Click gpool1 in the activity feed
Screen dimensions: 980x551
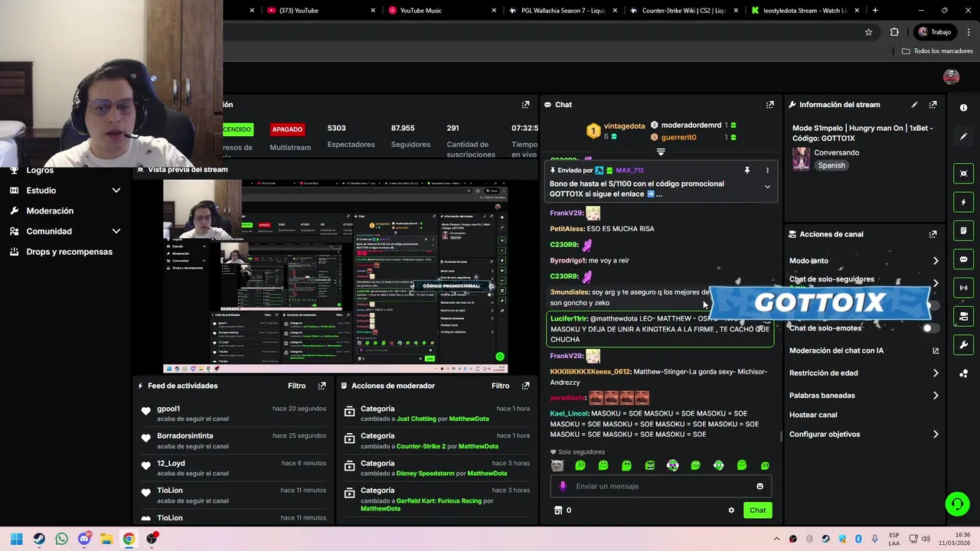pyautogui.click(x=168, y=409)
